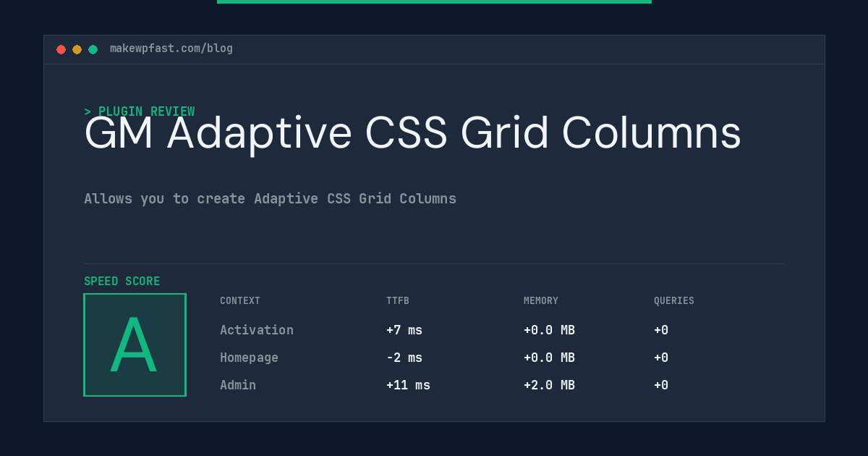Click the '+7 ms' Activation TTFB value
The width and height of the screenshot is (868, 456).
[404, 330]
